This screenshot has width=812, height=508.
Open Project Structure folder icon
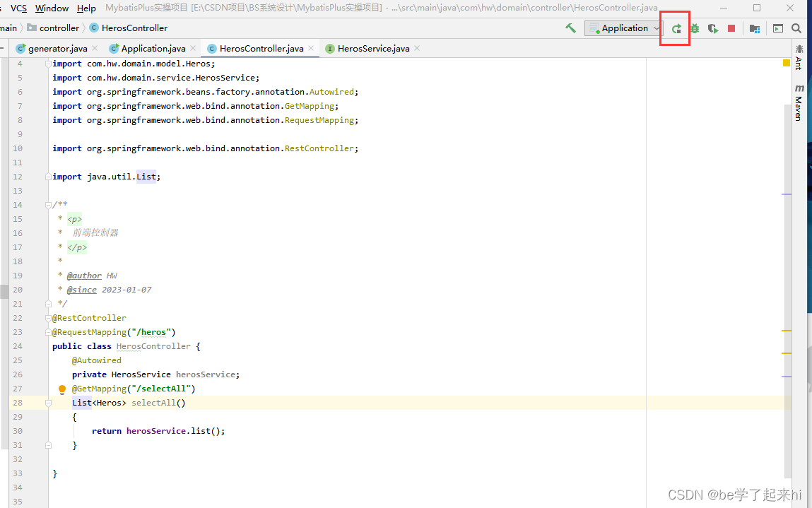[x=755, y=28]
